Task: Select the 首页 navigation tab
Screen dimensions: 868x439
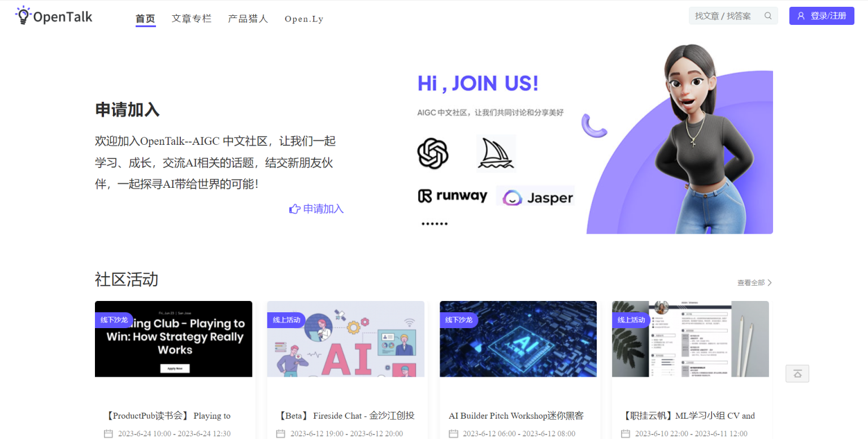Action: 145,19
